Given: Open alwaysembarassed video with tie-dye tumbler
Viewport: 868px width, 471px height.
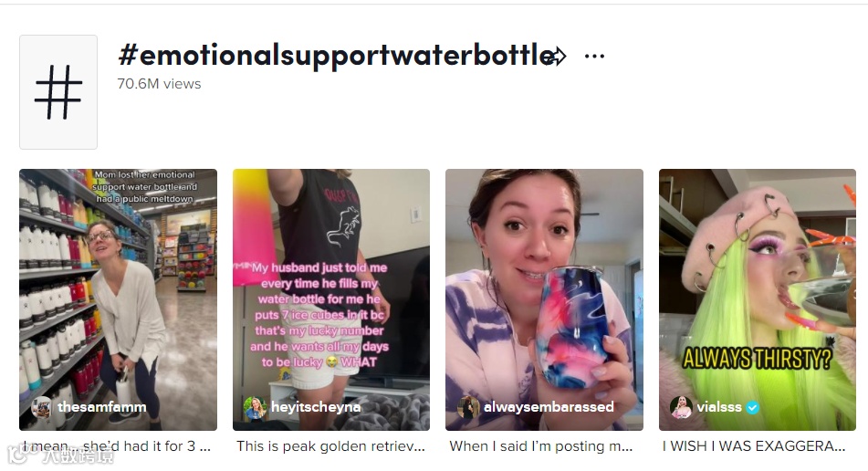Looking at the screenshot, I should point(544,299).
